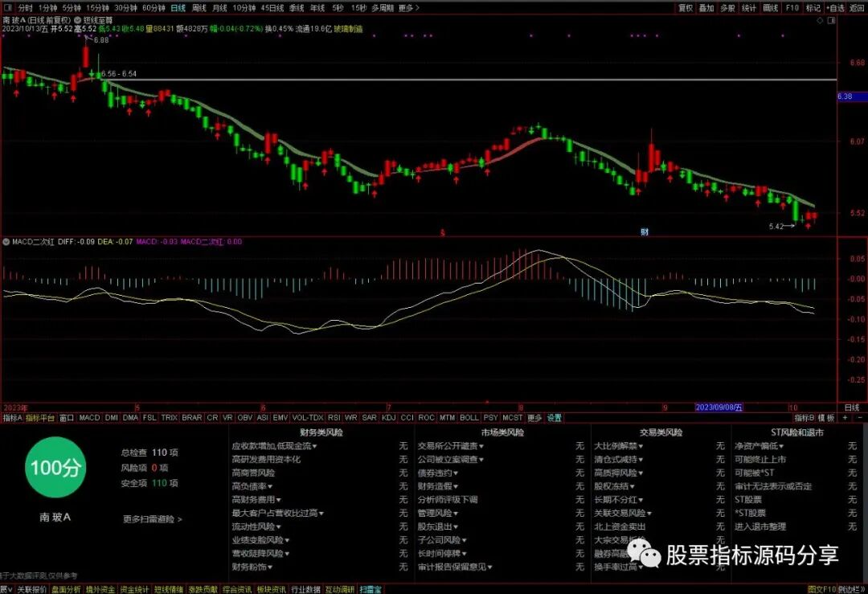868x594 pixels.
Task: Click the 6.38 price tag on axis
Action: click(852, 96)
